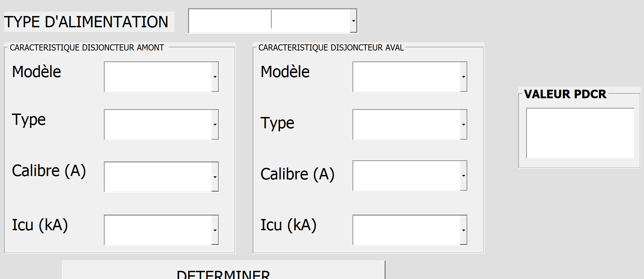
Task: Click the AVAL Calibre (A) field
Action: click(x=406, y=176)
